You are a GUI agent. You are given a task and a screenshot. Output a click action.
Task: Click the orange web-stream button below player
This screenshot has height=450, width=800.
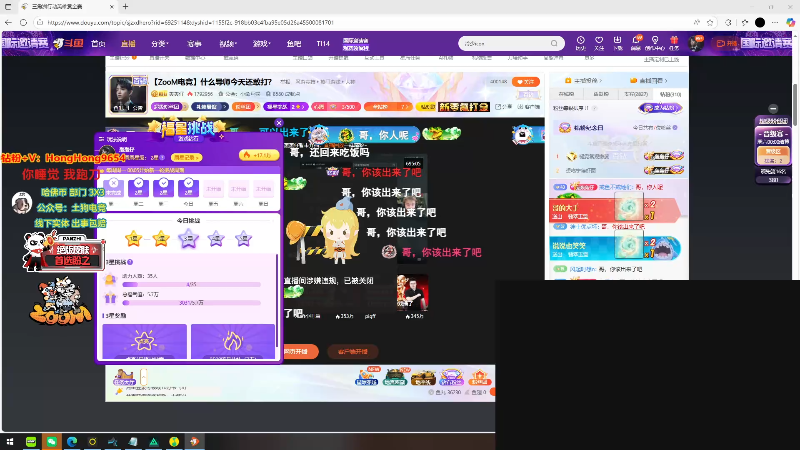pyautogui.click(x=300, y=352)
